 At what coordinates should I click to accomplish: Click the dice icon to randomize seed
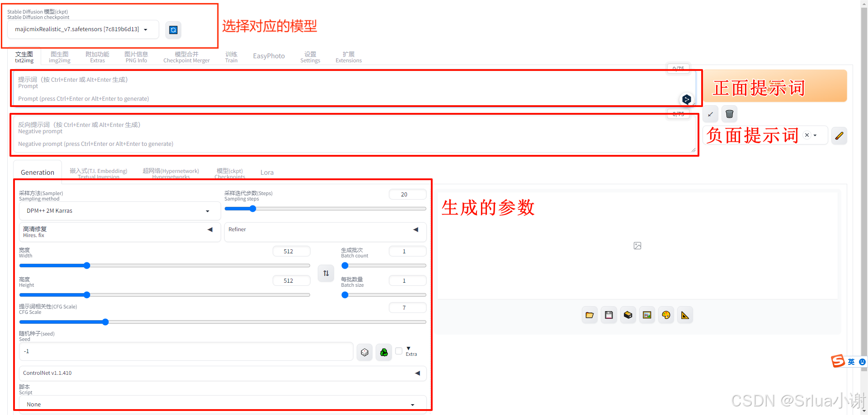[364, 352]
